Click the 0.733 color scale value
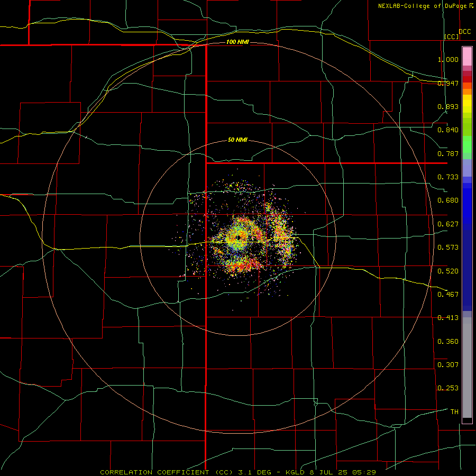476x476 pixels. [448, 177]
